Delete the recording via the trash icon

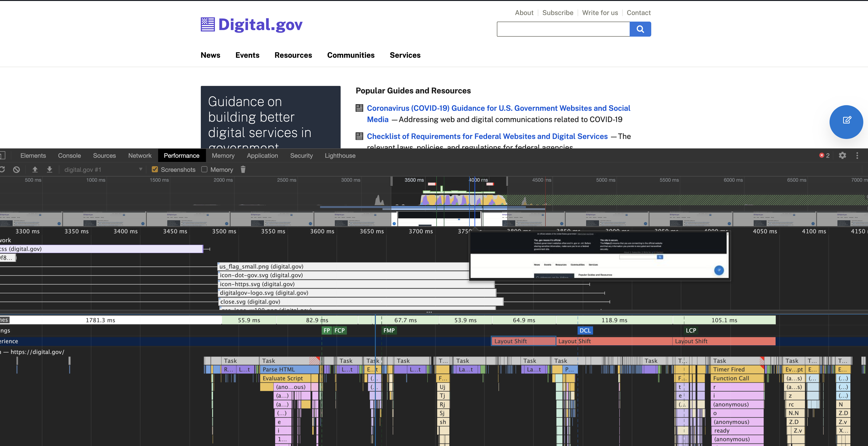coord(243,169)
